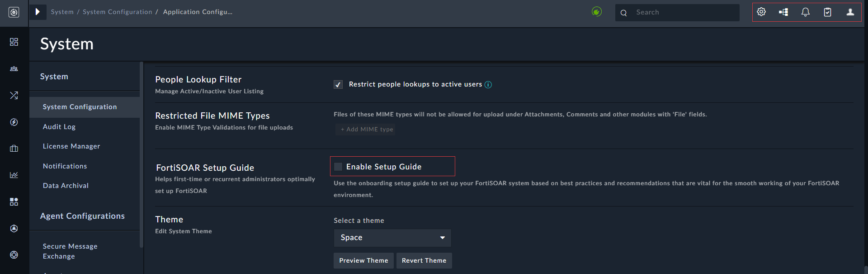868x274 pixels.
Task: Focus the Search input field
Action: (x=677, y=13)
